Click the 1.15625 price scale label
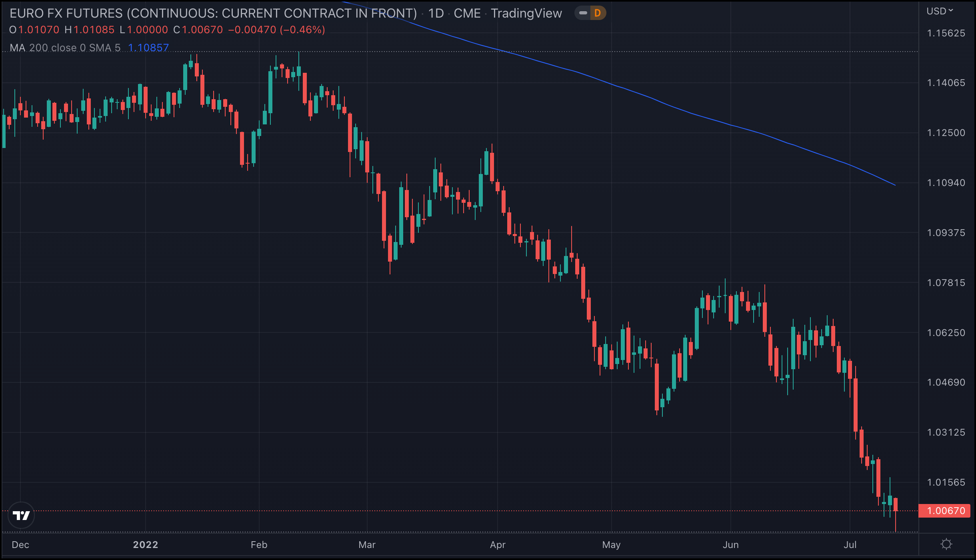This screenshot has width=976, height=560. [946, 33]
